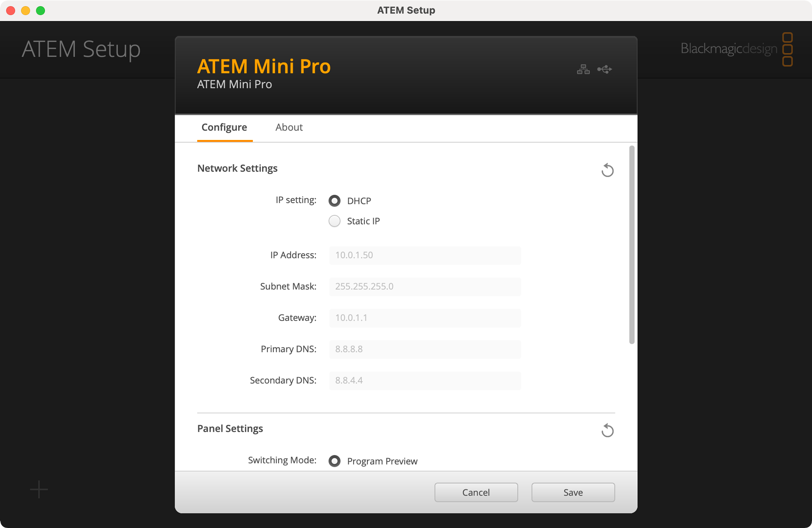812x528 pixels.
Task: Click the Gateway input field
Action: [x=425, y=318]
